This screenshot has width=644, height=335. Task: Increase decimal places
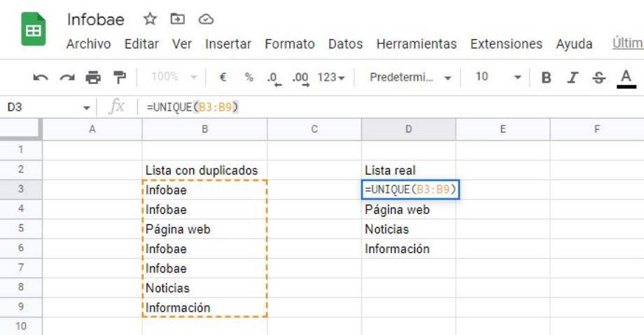click(300, 78)
